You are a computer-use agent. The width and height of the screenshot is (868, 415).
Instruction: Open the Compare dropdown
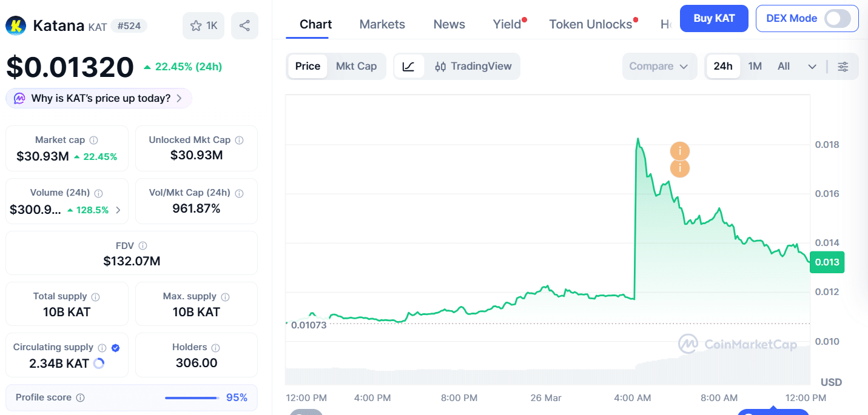tap(658, 67)
